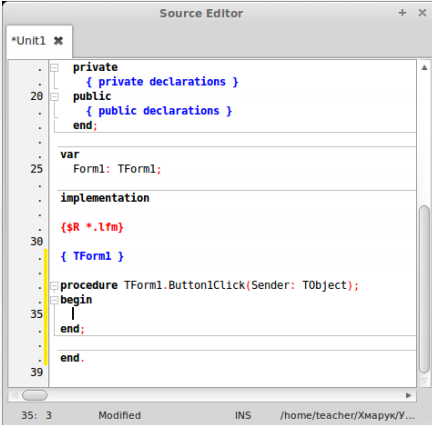Click the cursor position '35: 3' in status bar
The image size is (432, 425).
point(37,415)
